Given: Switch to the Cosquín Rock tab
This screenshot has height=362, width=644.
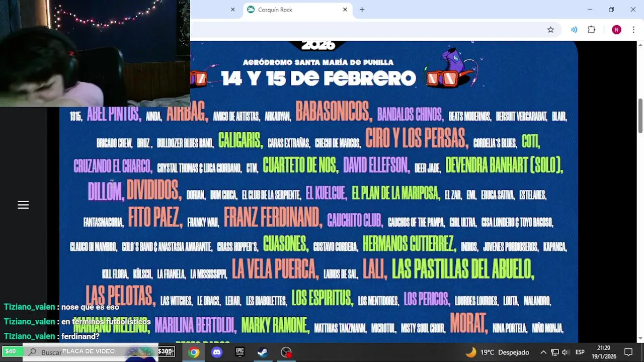Looking at the screenshot, I should tap(297, 10).
